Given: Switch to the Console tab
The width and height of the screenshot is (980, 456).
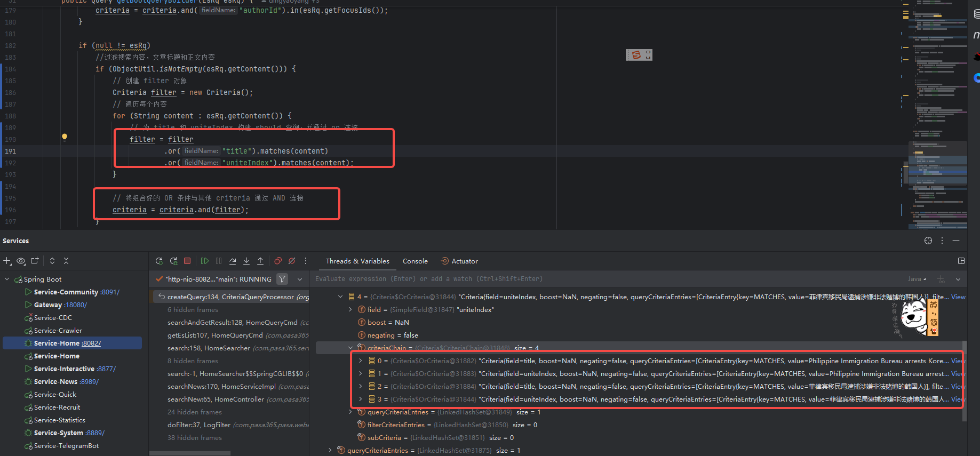Looking at the screenshot, I should tap(415, 261).
